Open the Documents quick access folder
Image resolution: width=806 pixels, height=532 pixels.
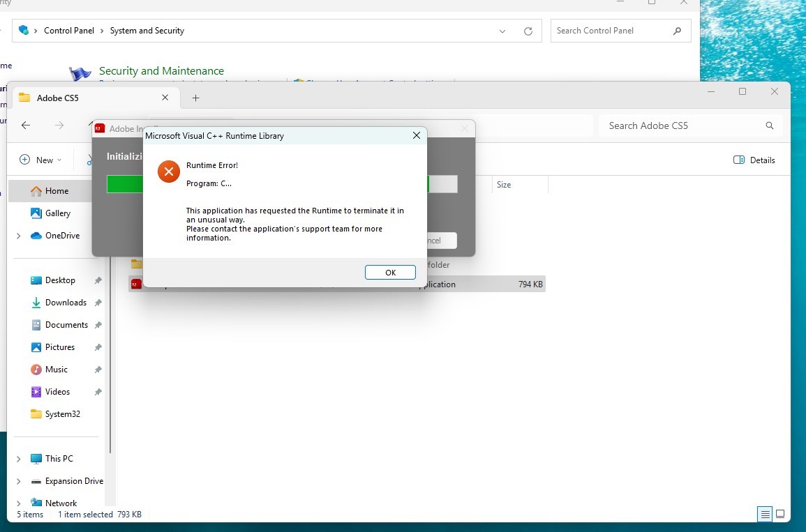pos(66,324)
